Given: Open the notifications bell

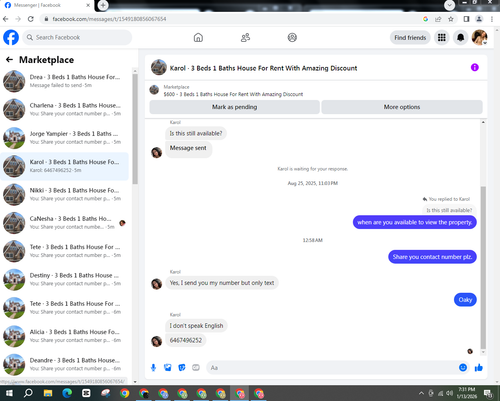Looking at the screenshot, I should point(461,37).
